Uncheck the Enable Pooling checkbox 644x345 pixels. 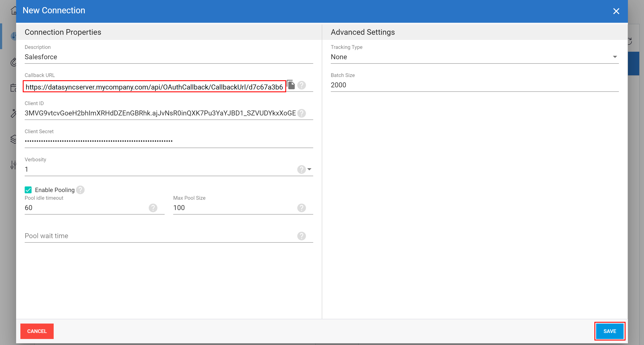pos(28,190)
